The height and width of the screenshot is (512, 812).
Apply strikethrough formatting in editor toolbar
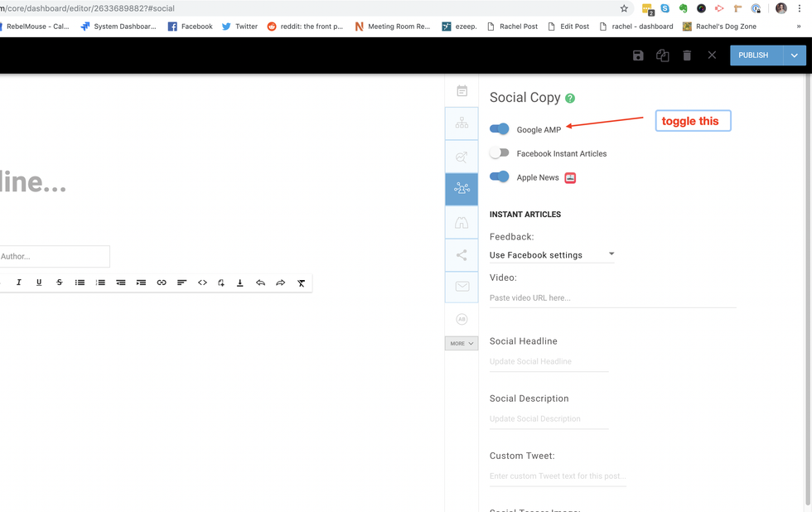pyautogui.click(x=59, y=283)
